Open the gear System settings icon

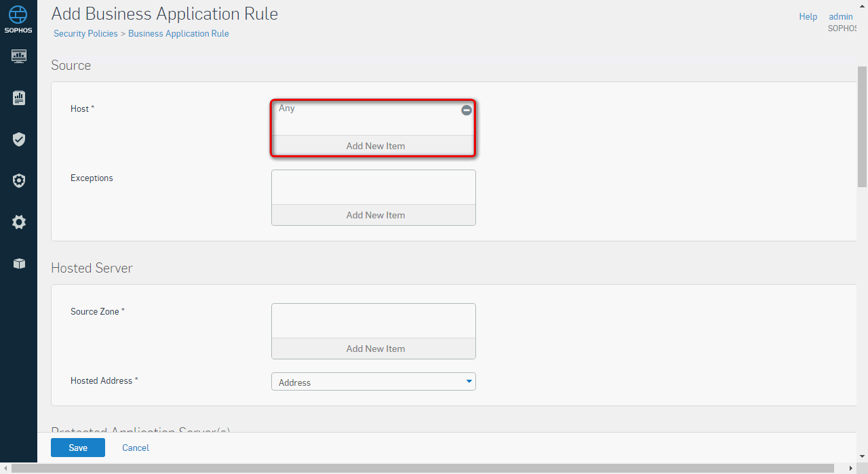pos(19,222)
